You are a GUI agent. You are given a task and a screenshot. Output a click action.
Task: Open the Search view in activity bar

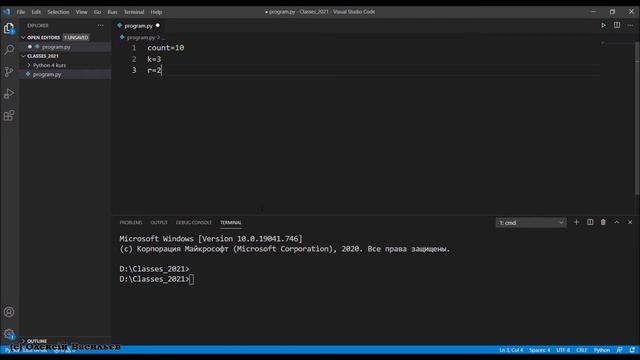(x=9, y=50)
